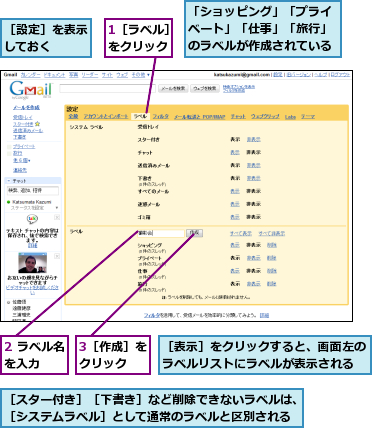The height and width of the screenshot is (428, 372).
Task: Focus the mail search input field
Action: pos(107,88)
